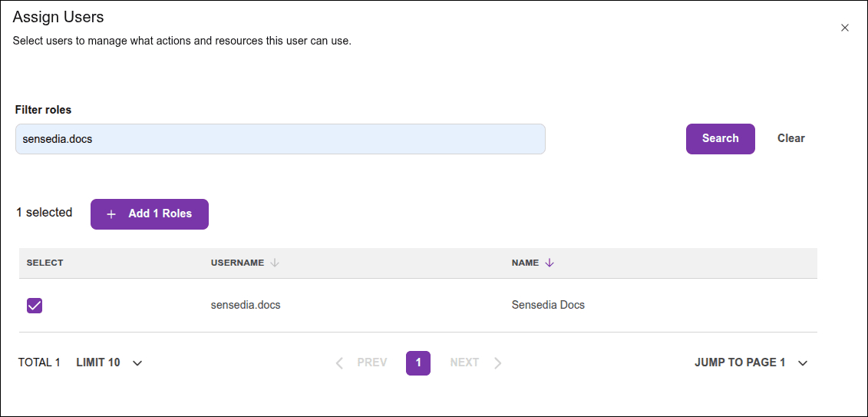Focus the Filter roles text field
The width and height of the screenshot is (868, 417).
coord(280,140)
